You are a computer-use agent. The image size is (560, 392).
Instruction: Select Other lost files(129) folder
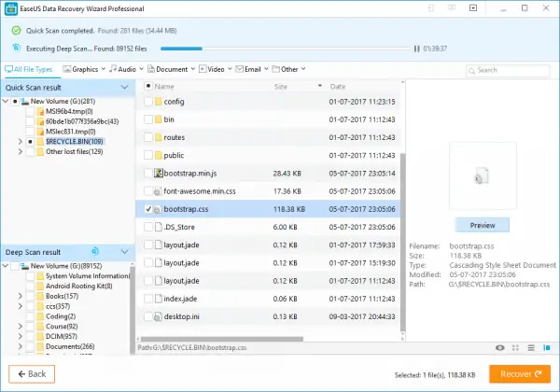coord(75,152)
